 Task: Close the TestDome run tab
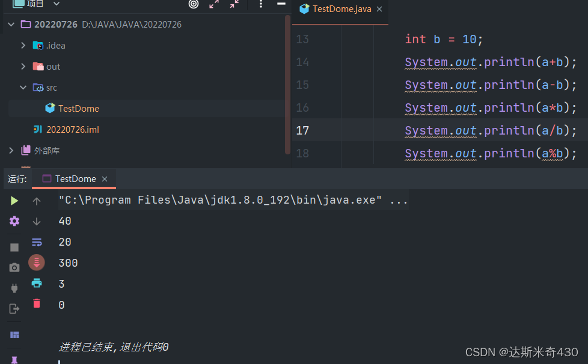tap(105, 179)
